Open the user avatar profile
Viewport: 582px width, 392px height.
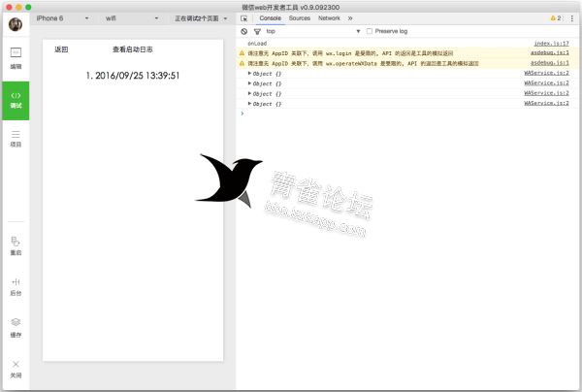pos(16,24)
